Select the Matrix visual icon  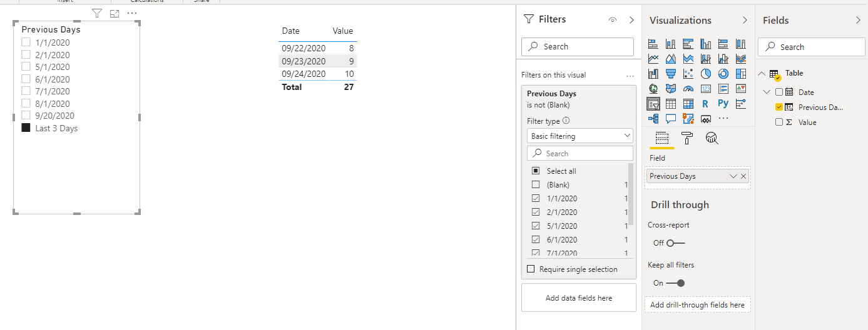pos(688,104)
